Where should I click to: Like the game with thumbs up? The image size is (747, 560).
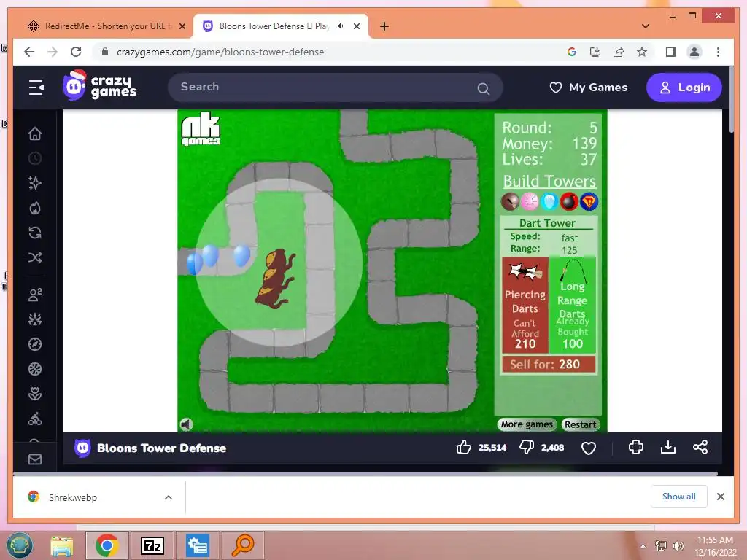point(463,447)
